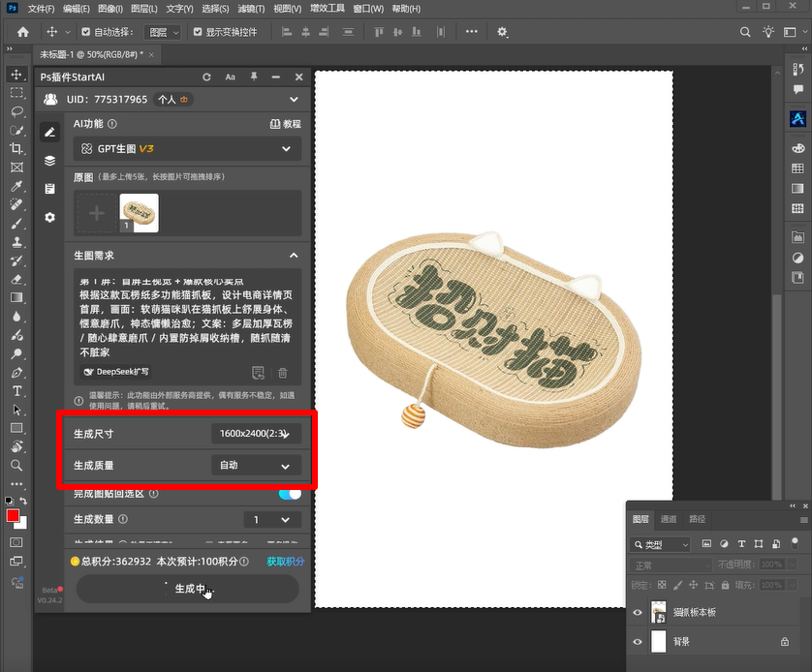Click the 生成中 generate button
This screenshot has width=812, height=672.
pos(187,589)
